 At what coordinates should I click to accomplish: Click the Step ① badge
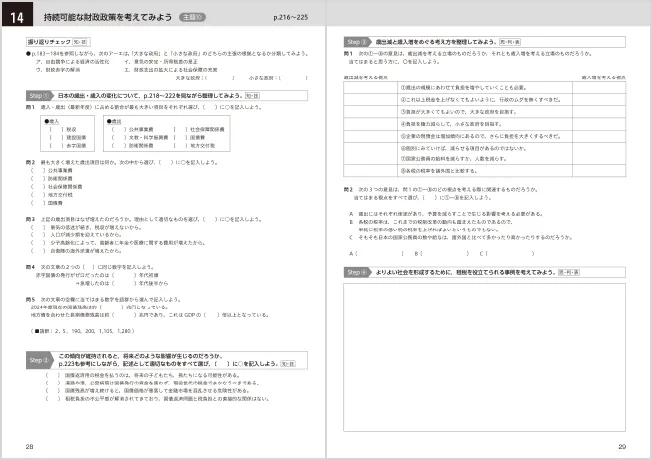40,93
